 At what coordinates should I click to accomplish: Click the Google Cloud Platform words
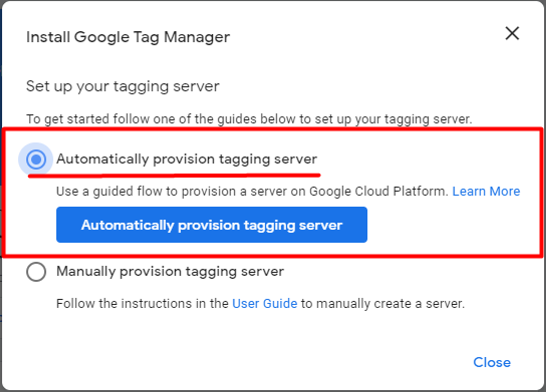377,192
